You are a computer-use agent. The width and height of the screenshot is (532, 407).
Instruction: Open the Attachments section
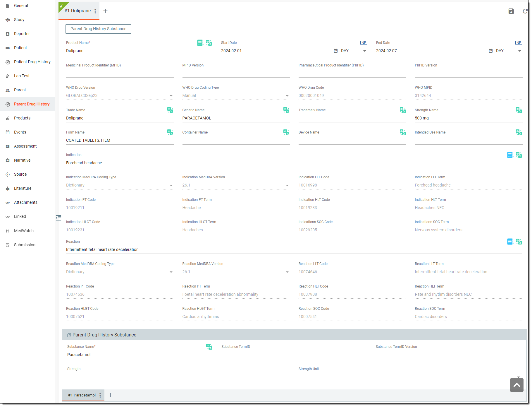coord(27,202)
